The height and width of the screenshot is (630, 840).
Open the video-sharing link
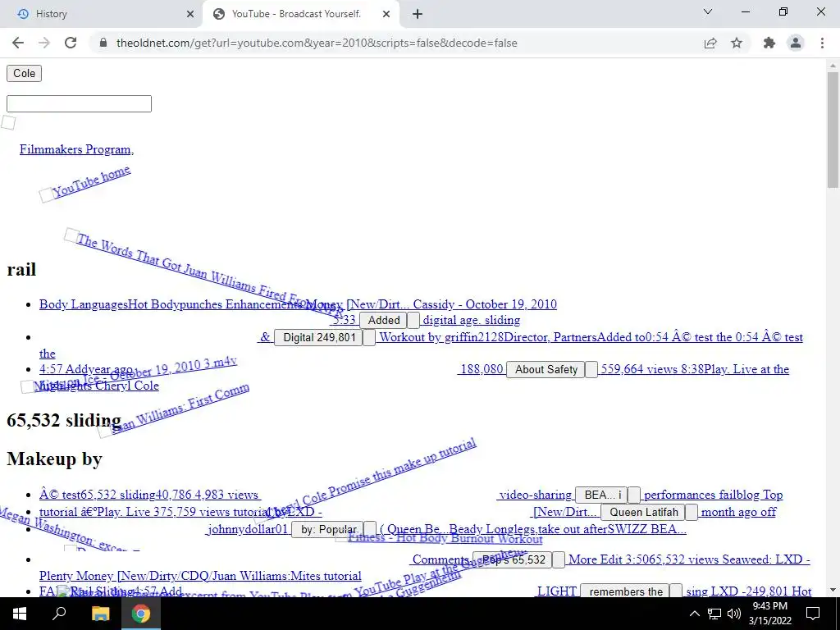(535, 495)
